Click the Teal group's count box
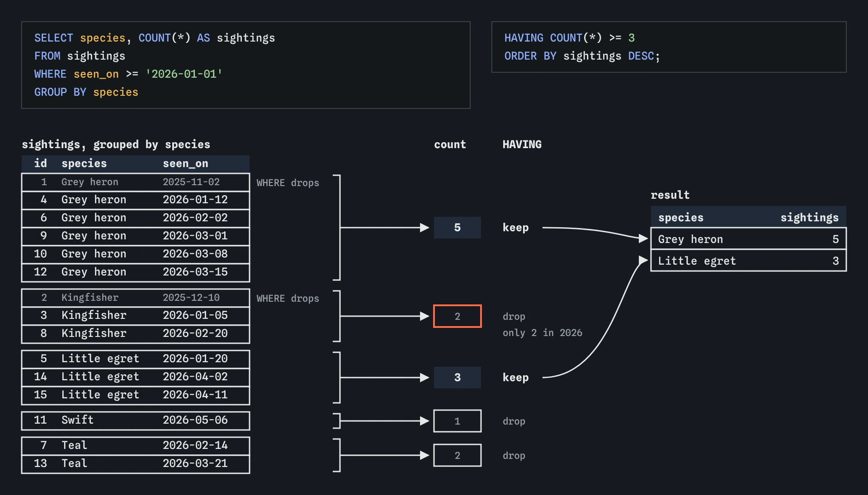Screen dimensions: 868x495 click(457, 455)
